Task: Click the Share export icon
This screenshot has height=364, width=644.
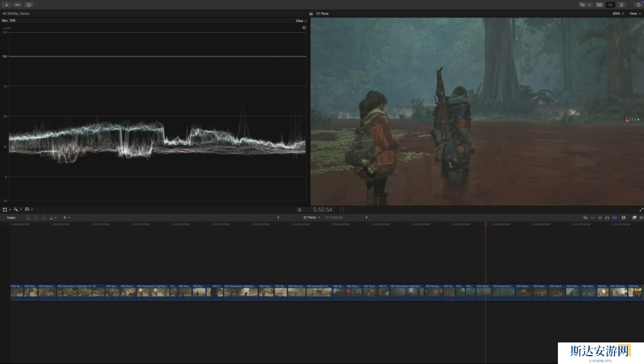Action: [x=638, y=5]
